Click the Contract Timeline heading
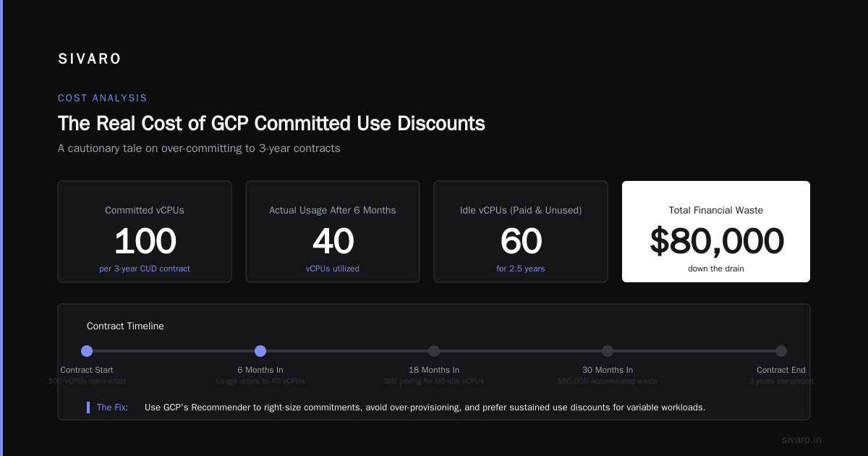Image resolution: width=868 pixels, height=456 pixels. (x=125, y=326)
